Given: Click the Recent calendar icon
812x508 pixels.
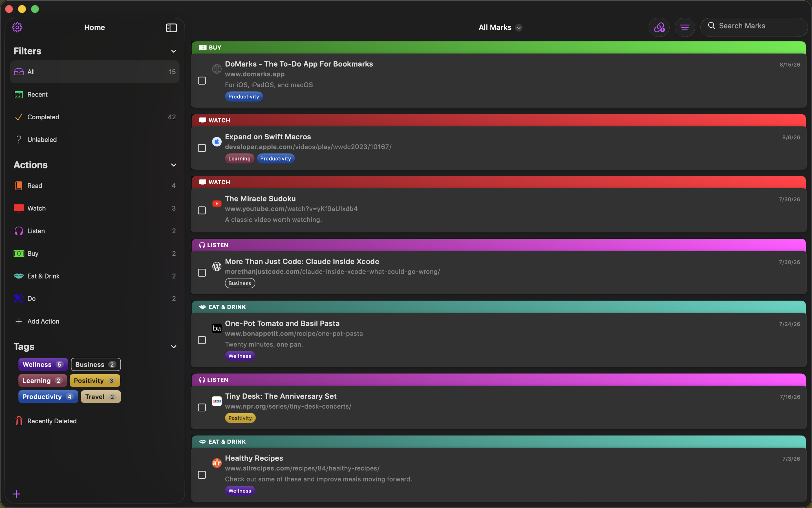Looking at the screenshot, I should tap(19, 95).
